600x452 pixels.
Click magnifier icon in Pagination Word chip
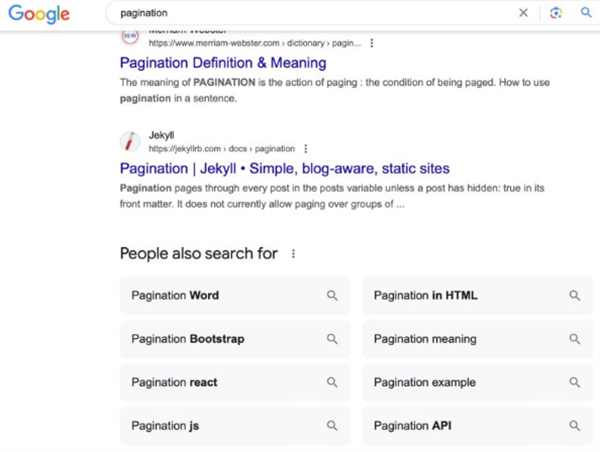click(x=332, y=295)
